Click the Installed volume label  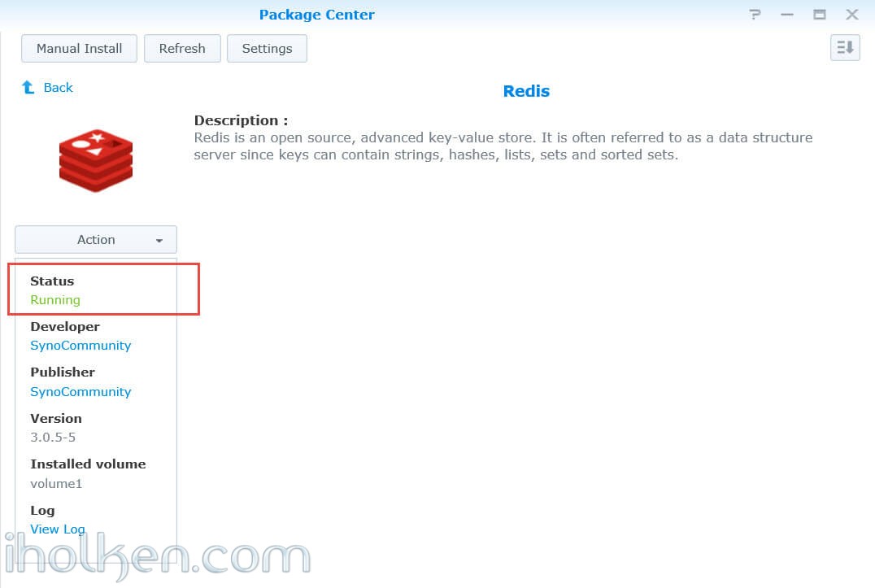click(x=88, y=464)
